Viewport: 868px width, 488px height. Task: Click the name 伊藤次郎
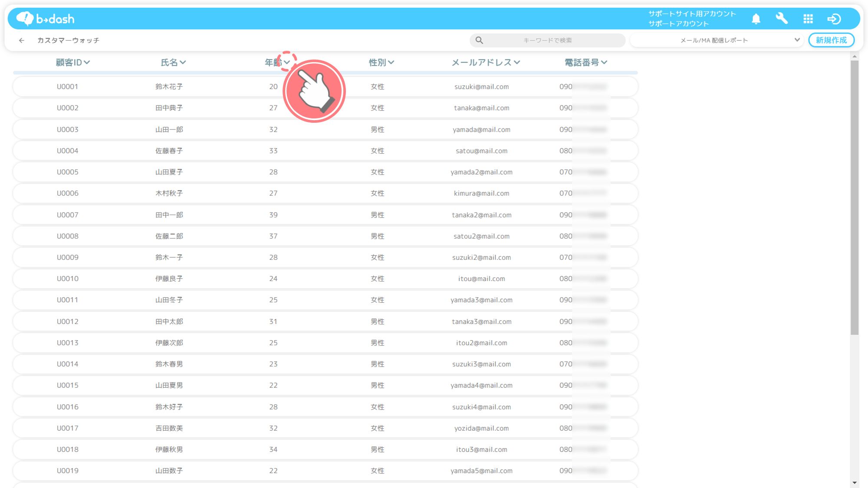[x=169, y=343]
